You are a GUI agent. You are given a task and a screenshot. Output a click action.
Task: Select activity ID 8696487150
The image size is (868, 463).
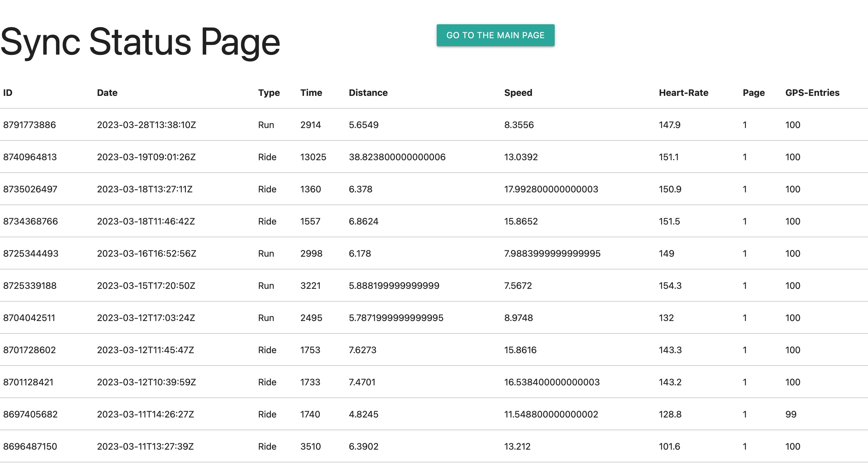30,447
